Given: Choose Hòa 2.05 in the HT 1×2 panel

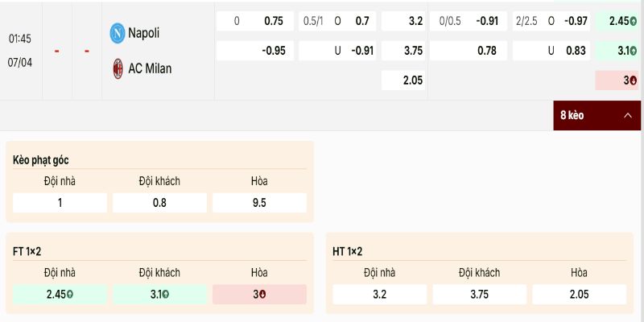Looking at the screenshot, I should click(579, 295).
